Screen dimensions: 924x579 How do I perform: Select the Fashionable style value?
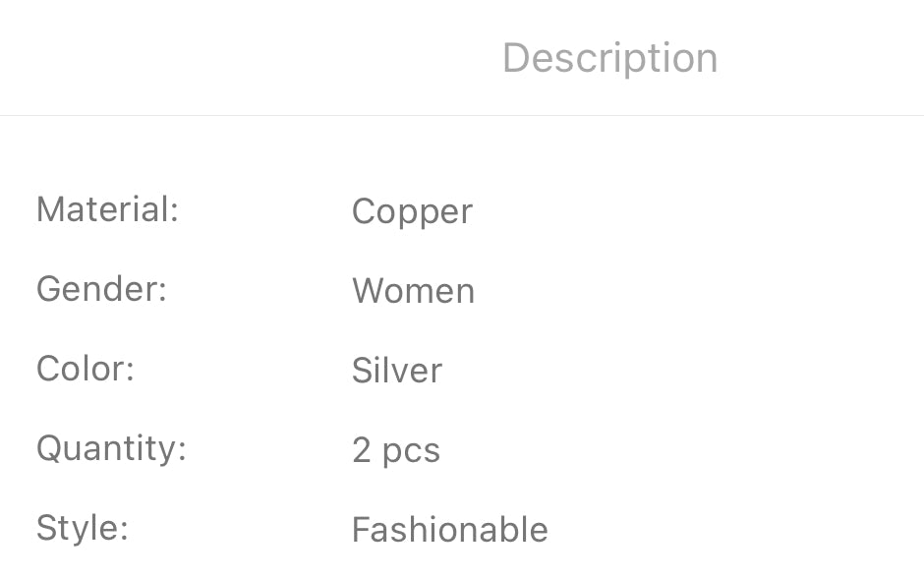coord(449,530)
